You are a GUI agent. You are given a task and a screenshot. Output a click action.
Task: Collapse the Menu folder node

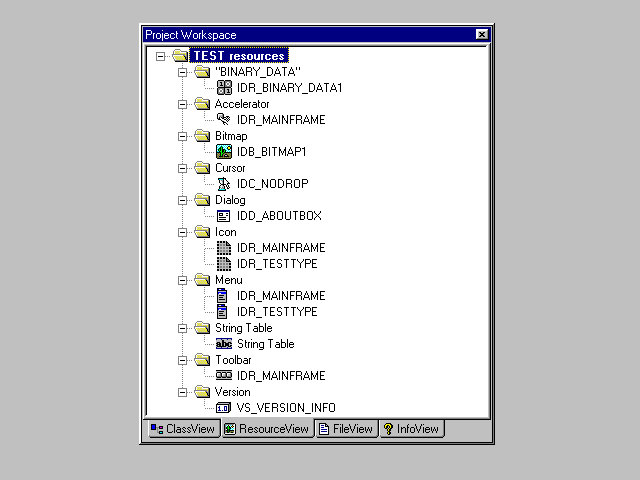182,280
